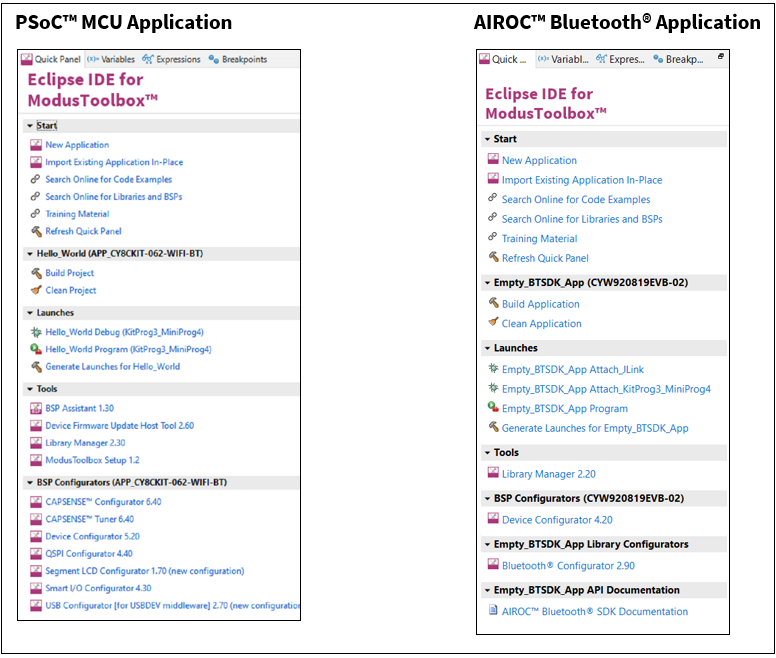776x658 pixels.
Task: Collapse Hello_World (APP_CY8CKIT-062-WIFI-BT) section
Action: 30,254
